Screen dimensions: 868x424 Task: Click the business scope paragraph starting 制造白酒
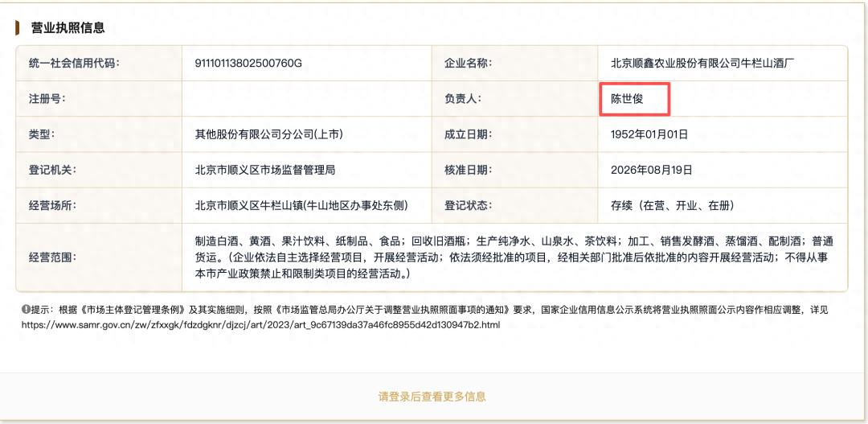(x=514, y=257)
